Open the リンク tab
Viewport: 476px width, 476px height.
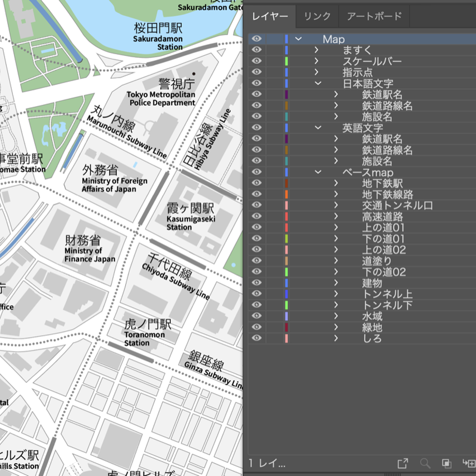317,16
